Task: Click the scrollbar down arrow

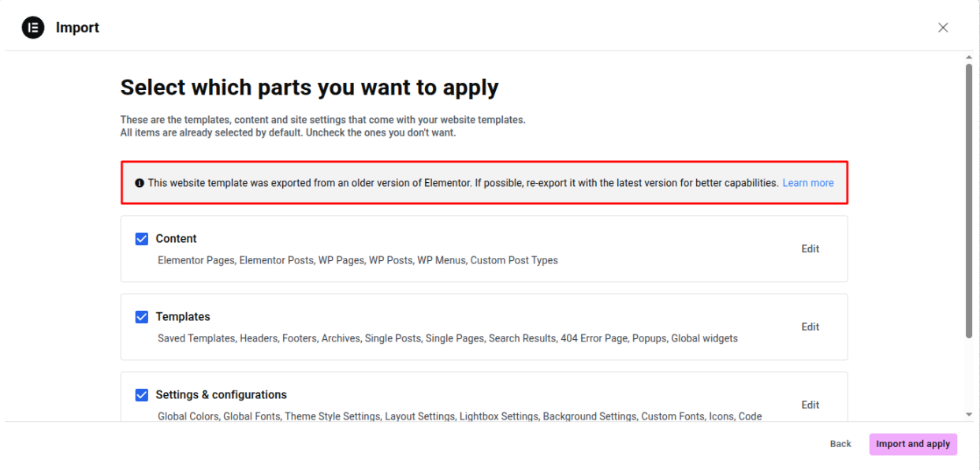Action: 969,415
